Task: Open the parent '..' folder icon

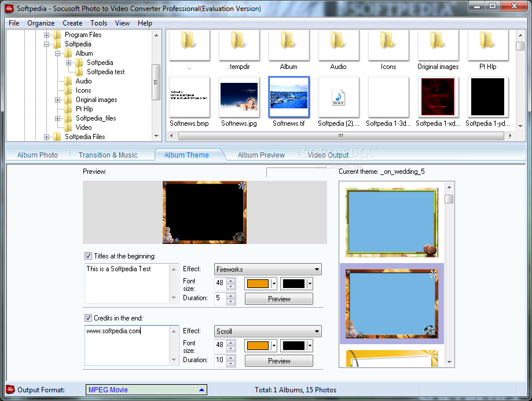Action: (x=189, y=45)
